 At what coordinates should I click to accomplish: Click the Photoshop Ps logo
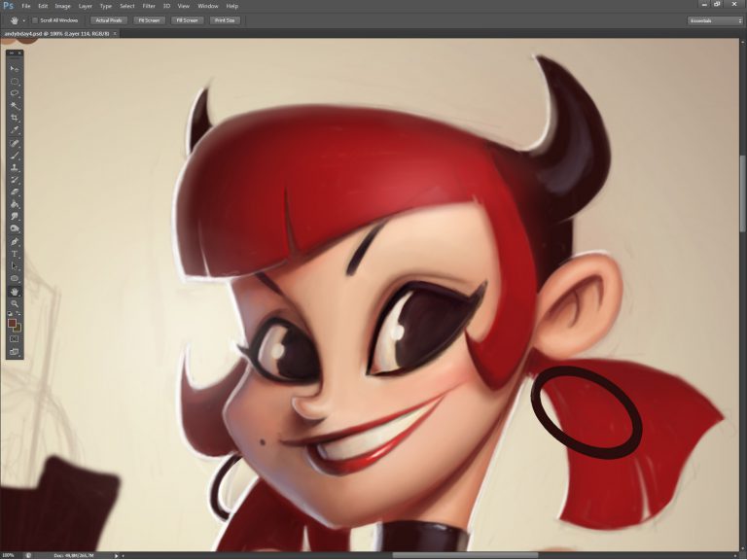coord(8,6)
